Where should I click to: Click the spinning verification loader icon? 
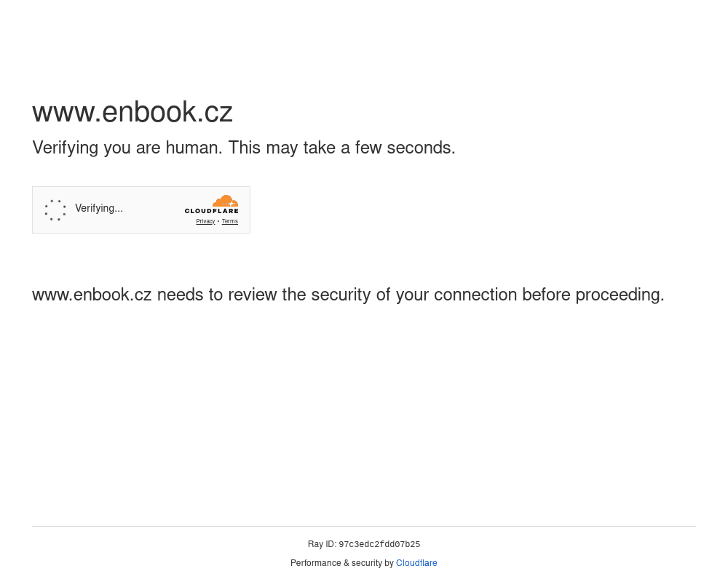tap(55, 210)
